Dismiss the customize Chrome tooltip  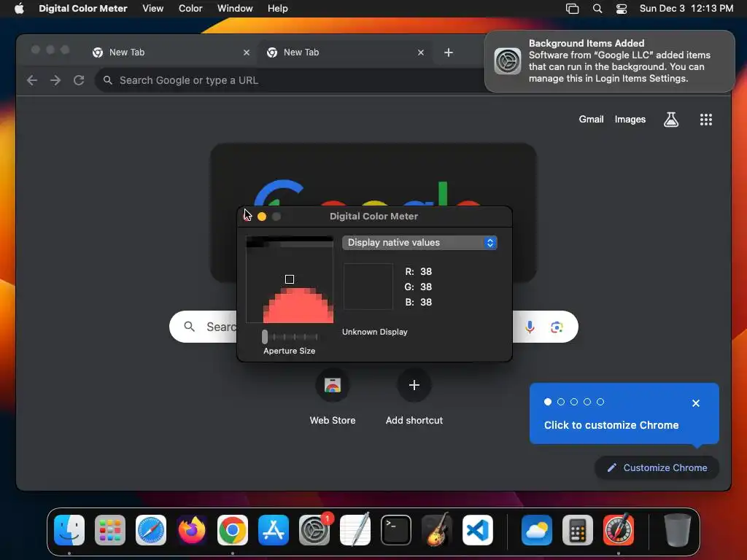[x=695, y=403]
